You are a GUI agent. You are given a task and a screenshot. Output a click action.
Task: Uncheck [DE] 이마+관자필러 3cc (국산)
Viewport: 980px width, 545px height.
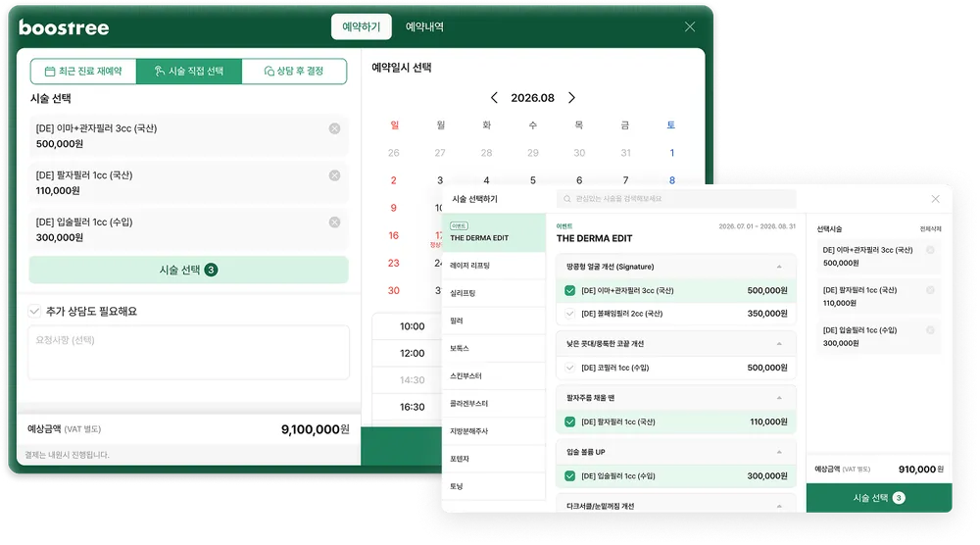(569, 290)
